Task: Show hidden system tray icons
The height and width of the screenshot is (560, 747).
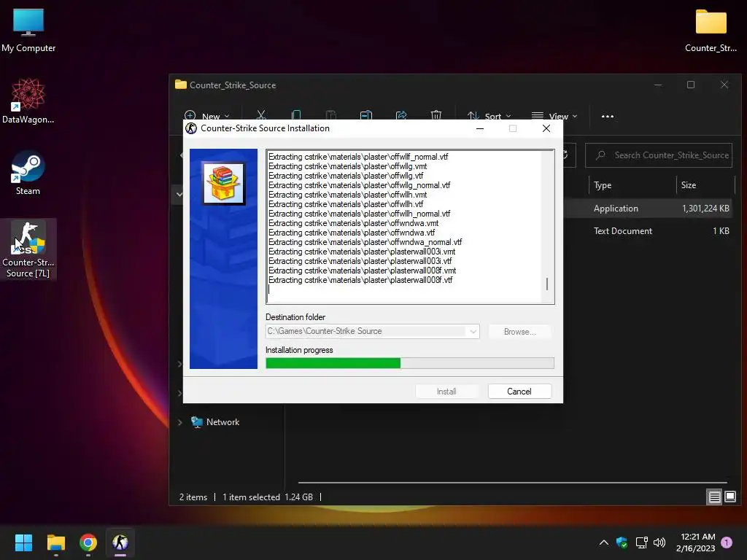Action: pyautogui.click(x=603, y=542)
